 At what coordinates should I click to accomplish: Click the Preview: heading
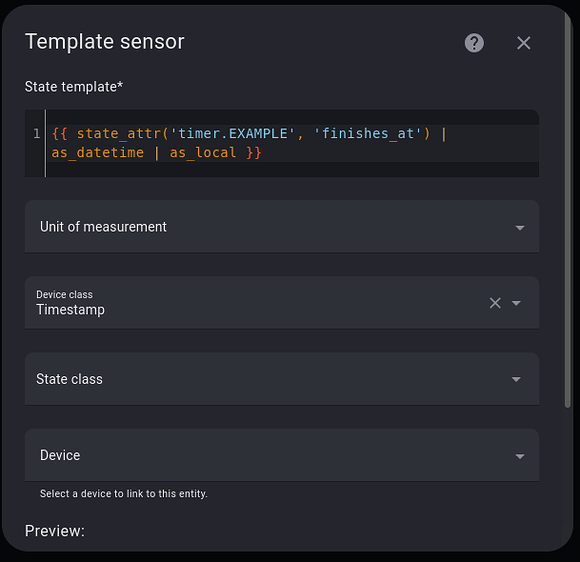coord(55,531)
